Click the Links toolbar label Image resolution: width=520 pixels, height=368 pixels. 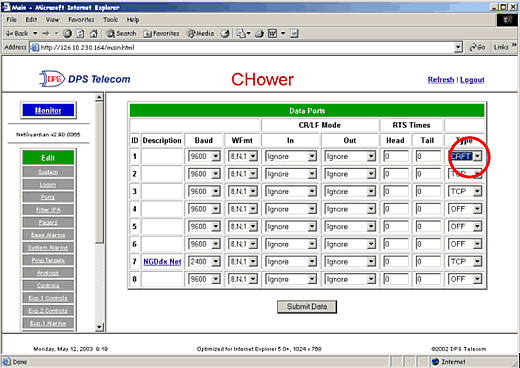(501, 47)
